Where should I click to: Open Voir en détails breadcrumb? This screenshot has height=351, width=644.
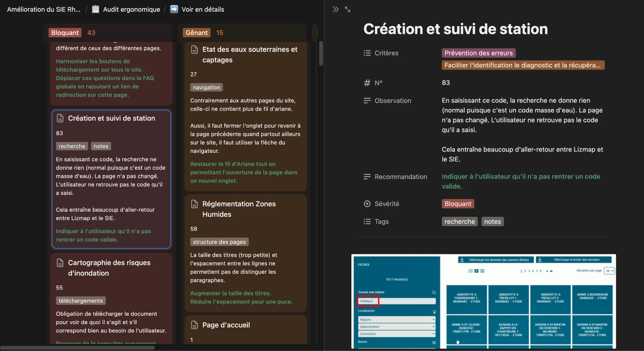coord(203,9)
